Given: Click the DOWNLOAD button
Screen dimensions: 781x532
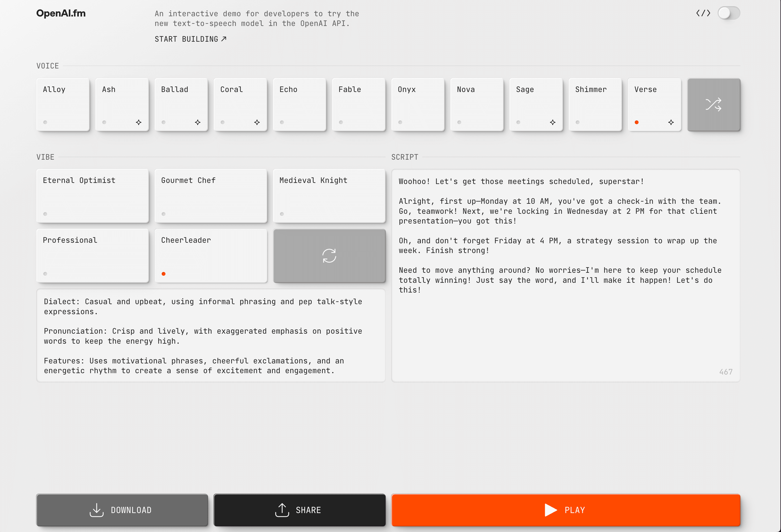Looking at the screenshot, I should click(x=122, y=510).
